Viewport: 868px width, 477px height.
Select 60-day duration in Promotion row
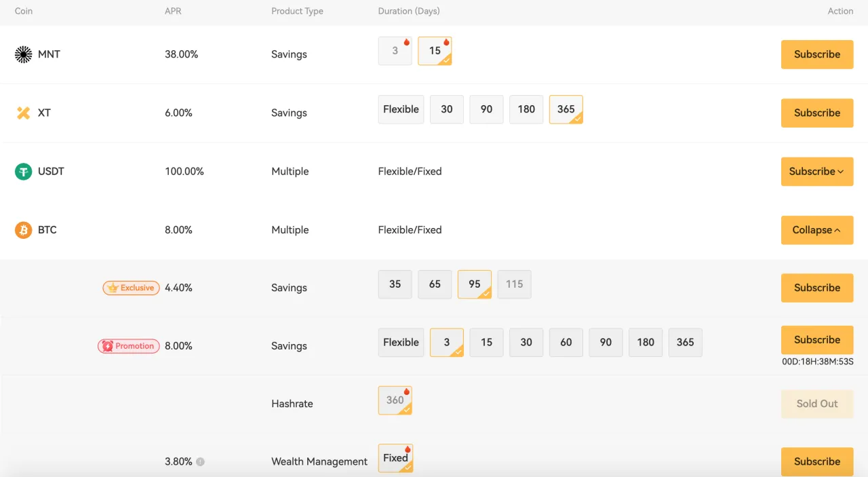pos(566,343)
